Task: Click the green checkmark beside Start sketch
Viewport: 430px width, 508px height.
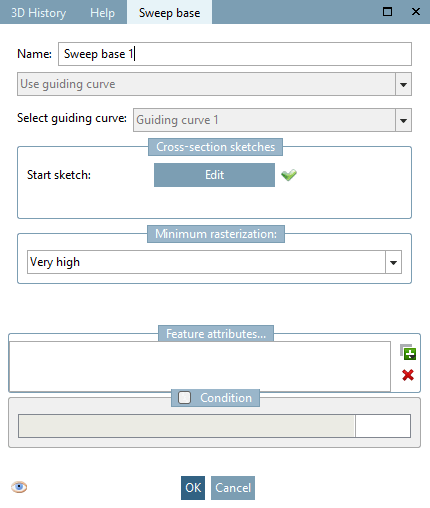Action: tap(289, 175)
